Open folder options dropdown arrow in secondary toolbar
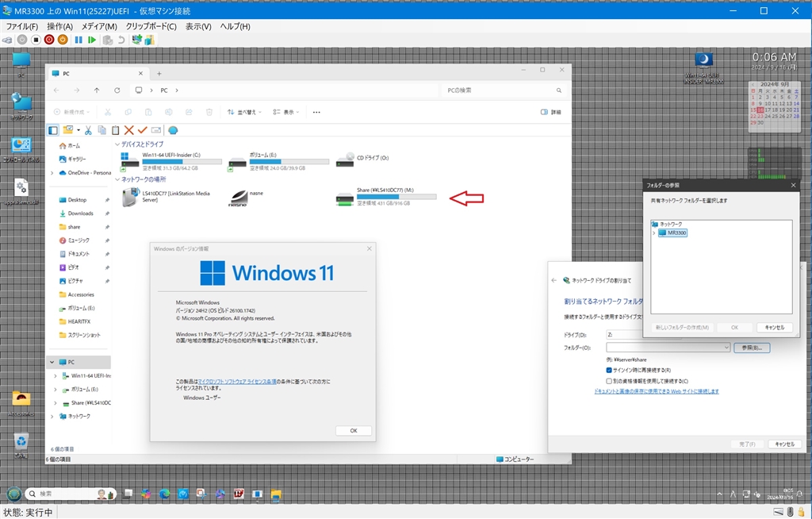 pyautogui.click(x=79, y=130)
